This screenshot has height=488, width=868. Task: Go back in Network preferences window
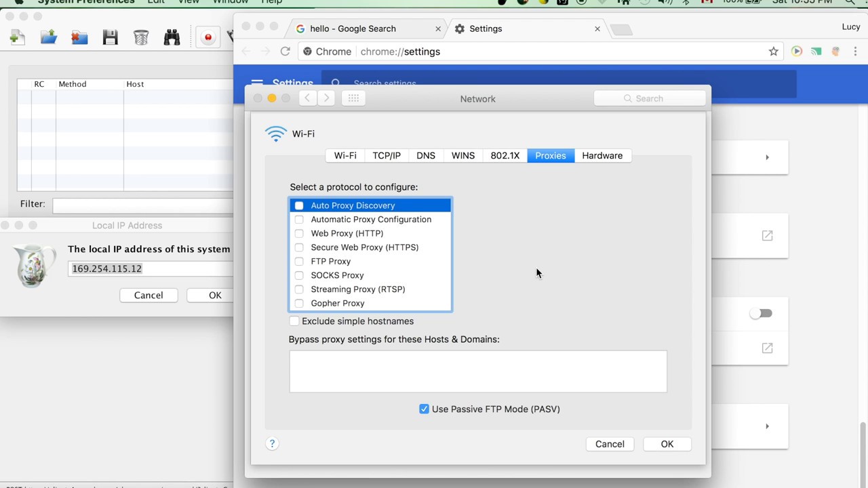tap(307, 98)
